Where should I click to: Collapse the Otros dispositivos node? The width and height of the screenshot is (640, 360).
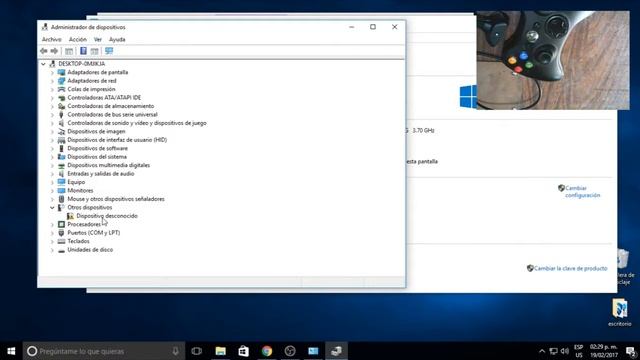[x=52, y=208]
